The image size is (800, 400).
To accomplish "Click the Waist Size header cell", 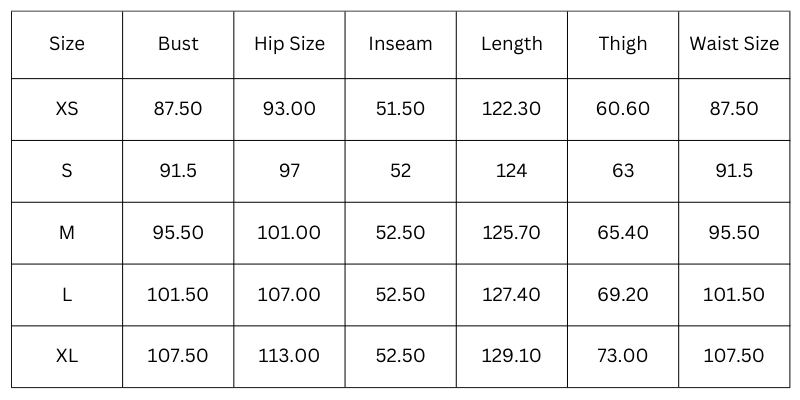I will click(734, 44).
